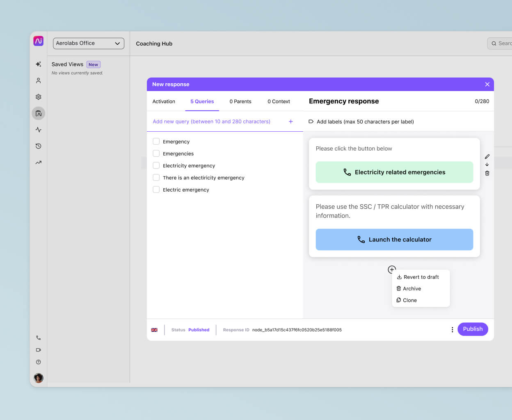Check the Emergency query checkbox
The image size is (512, 420).
click(x=156, y=141)
